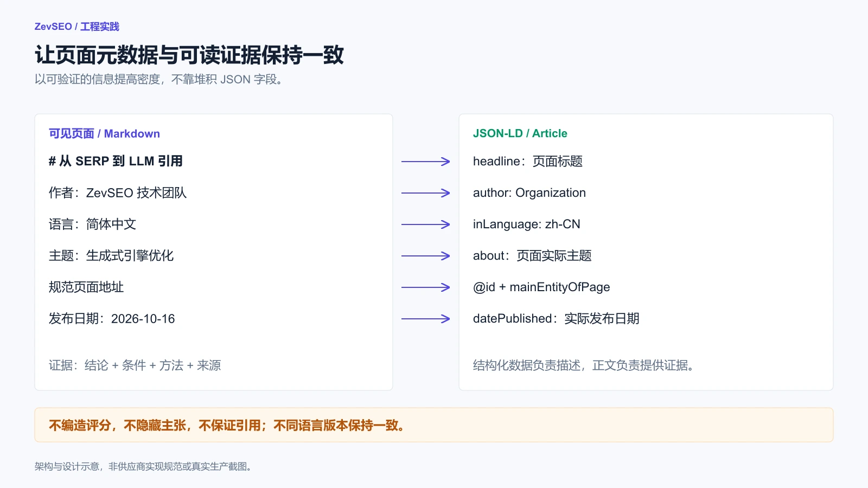Click the headline：页面标题 field
The image size is (868, 488).
click(x=528, y=161)
